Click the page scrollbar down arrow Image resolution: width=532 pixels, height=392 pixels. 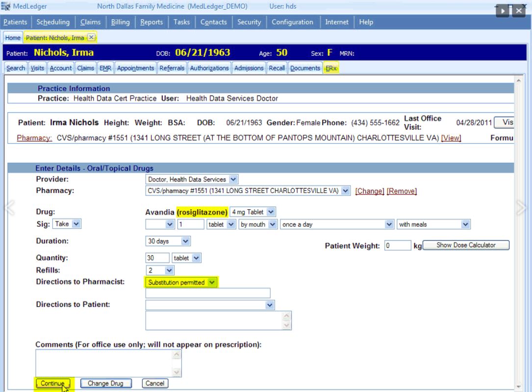[518, 386]
